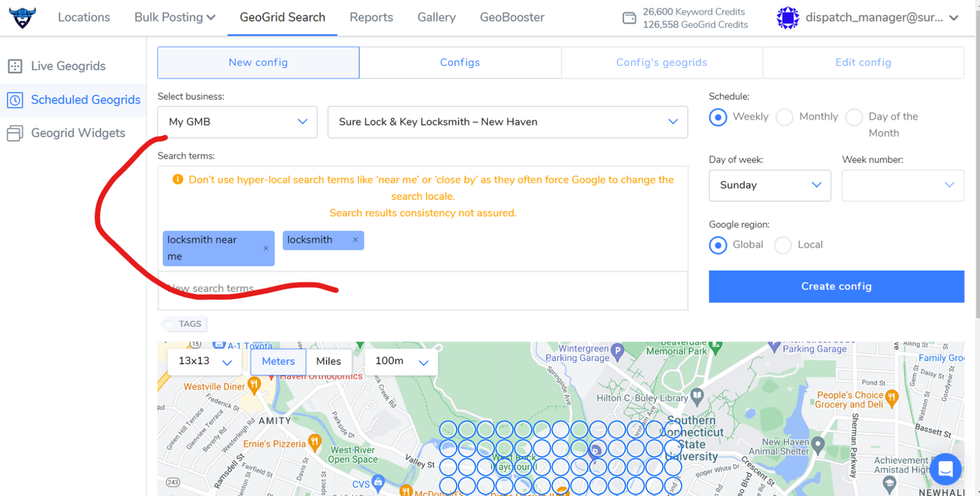Go to Locations in top nav
Viewport: 980px width, 496px height.
pos(84,18)
